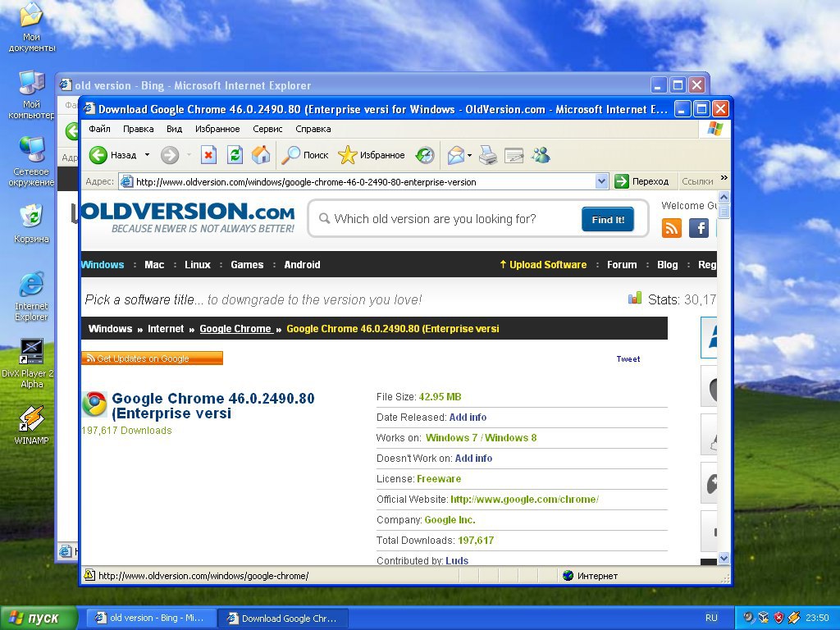This screenshot has width=840, height=630.
Task: Launch Internet Explorer desktop shortcut
Action: click(32, 296)
